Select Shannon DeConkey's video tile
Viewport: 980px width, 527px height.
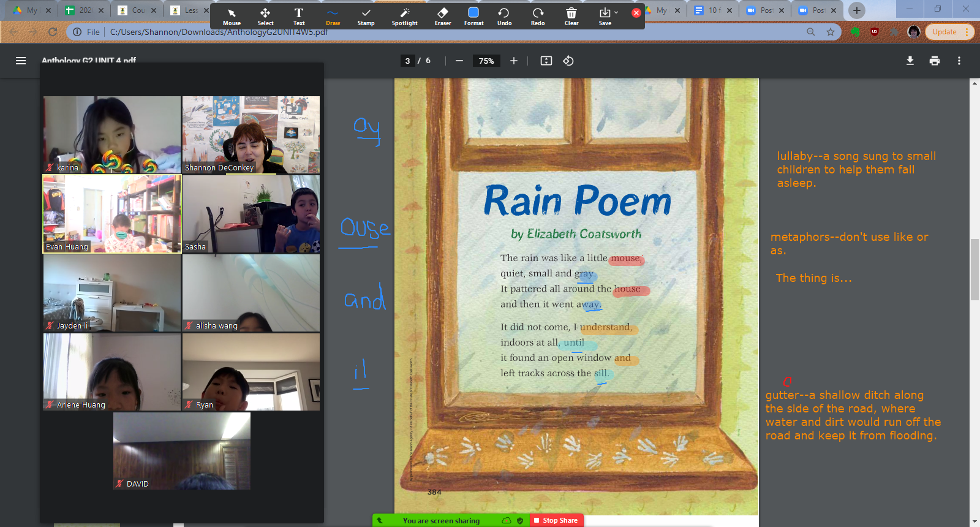click(251, 135)
